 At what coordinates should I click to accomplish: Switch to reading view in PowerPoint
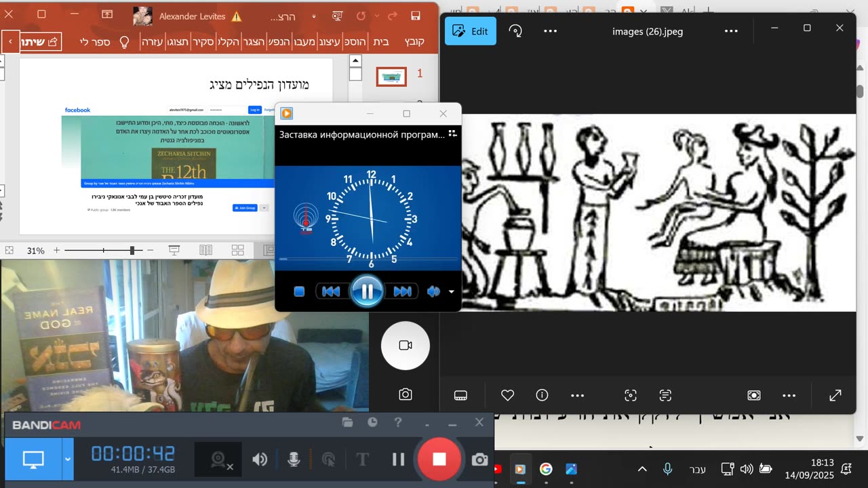(205, 251)
